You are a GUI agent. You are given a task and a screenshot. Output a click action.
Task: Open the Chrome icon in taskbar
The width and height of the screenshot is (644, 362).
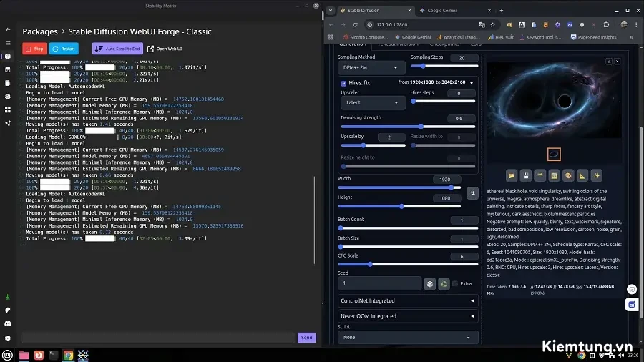click(68, 355)
